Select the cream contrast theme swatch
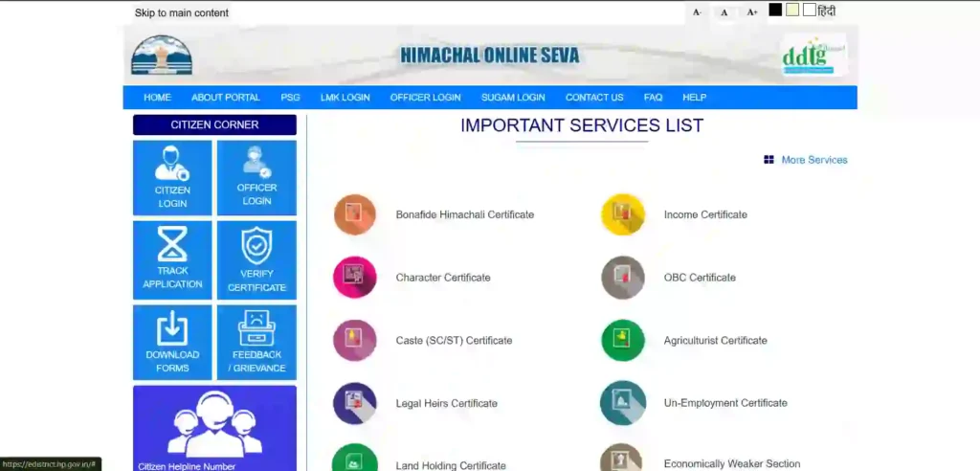The image size is (980, 471). click(792, 10)
